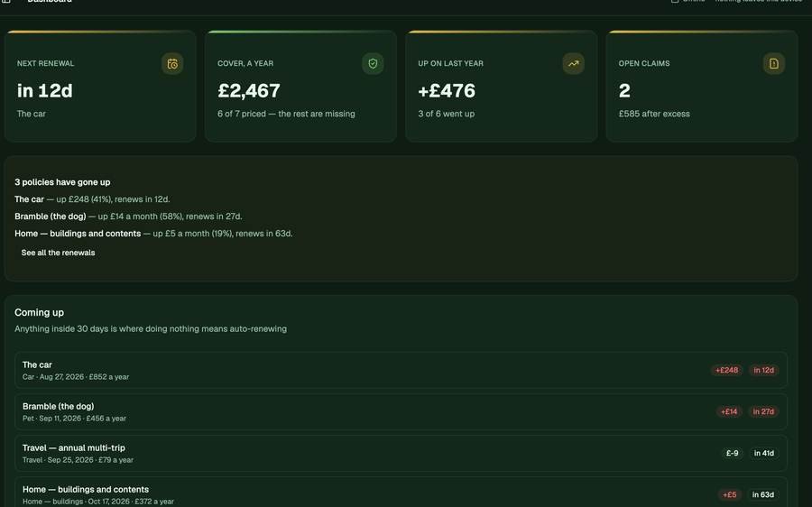
Task: Click the calendar icon on Next Renewal card
Action: [x=172, y=64]
